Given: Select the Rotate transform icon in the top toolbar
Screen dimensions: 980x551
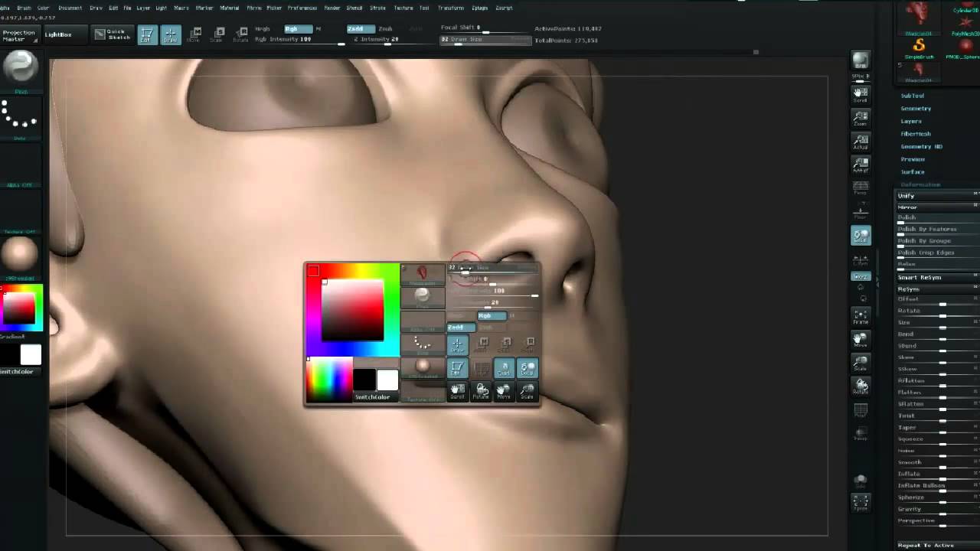Looking at the screenshot, I should pyautogui.click(x=240, y=34).
